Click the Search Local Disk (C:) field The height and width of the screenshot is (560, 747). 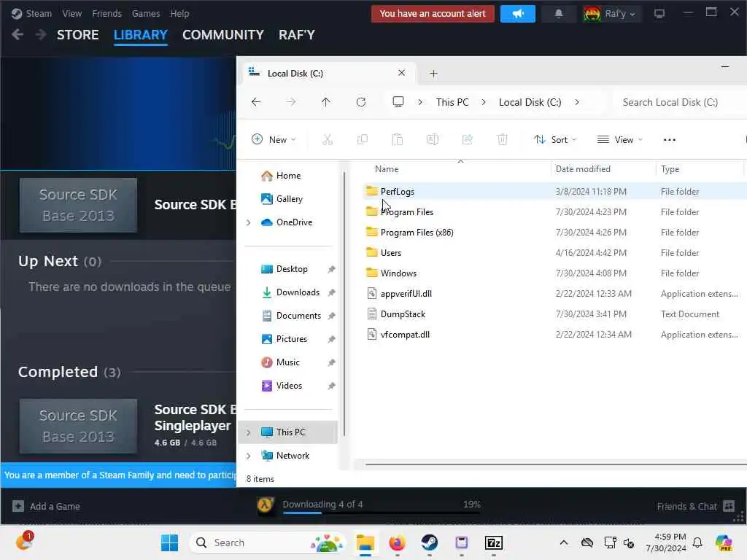pos(681,102)
